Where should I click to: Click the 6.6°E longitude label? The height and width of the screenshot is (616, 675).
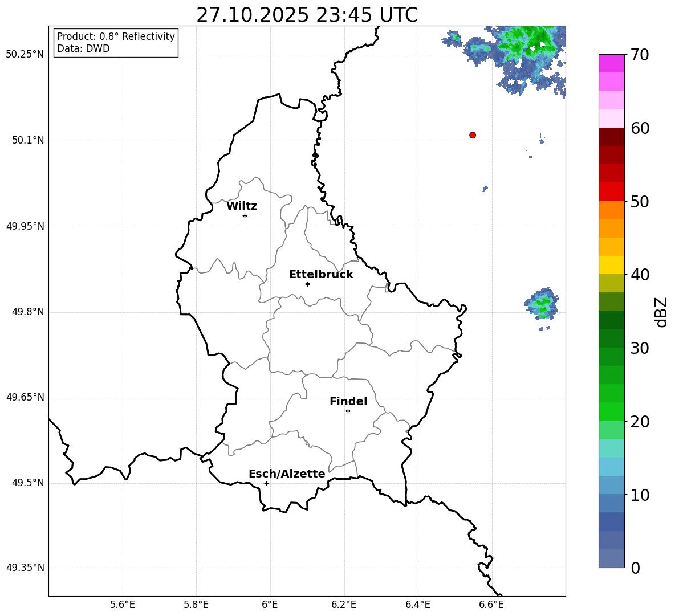(491, 605)
